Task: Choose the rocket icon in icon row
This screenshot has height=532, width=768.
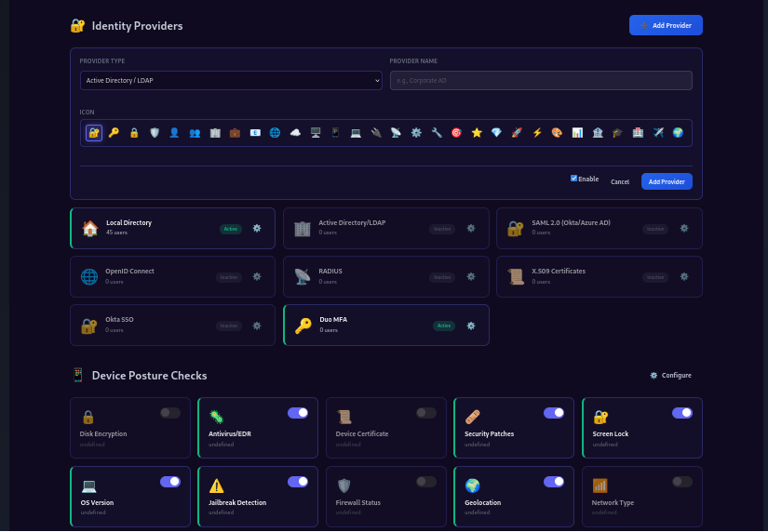Action: pos(517,133)
